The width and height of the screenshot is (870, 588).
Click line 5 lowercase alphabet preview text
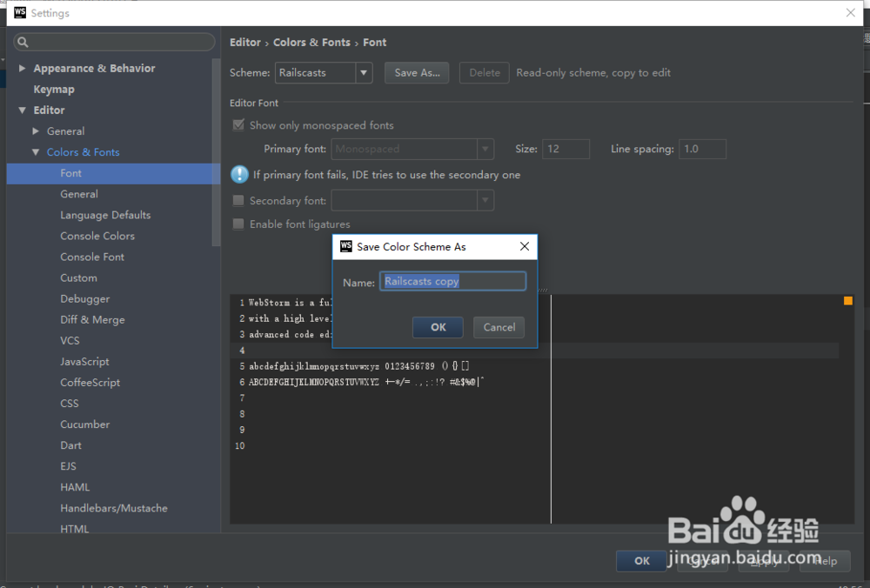coord(314,366)
